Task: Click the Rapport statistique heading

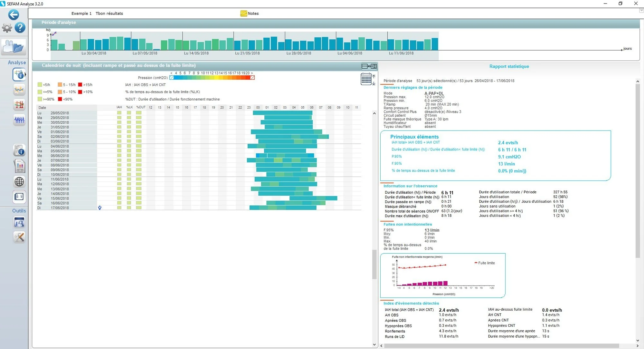Action: [x=509, y=66]
